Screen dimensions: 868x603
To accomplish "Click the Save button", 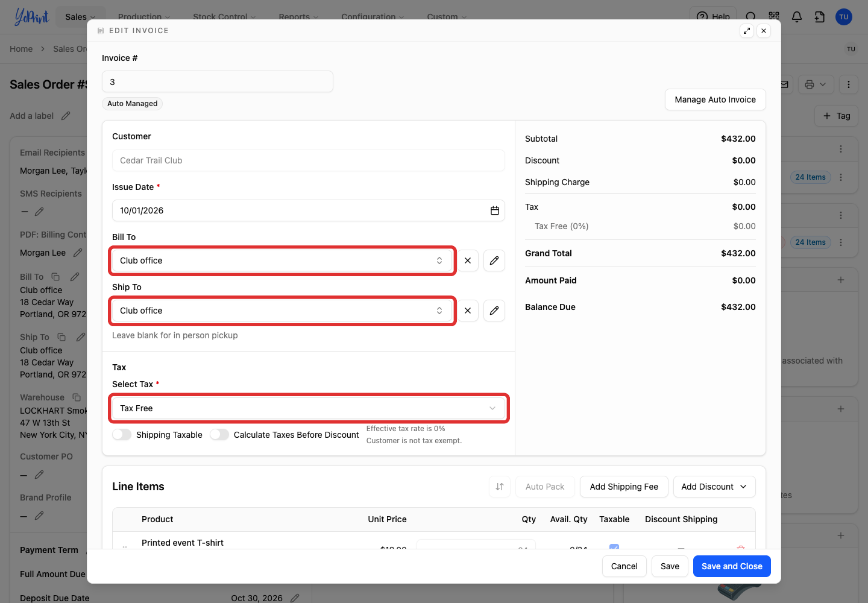I will click(670, 566).
